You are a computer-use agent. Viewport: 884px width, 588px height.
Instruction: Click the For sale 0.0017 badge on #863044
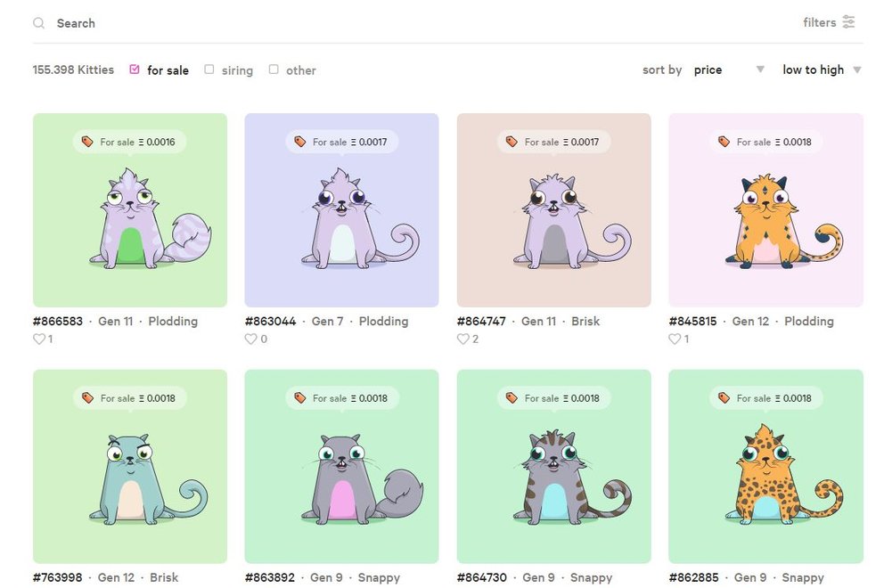click(x=341, y=142)
